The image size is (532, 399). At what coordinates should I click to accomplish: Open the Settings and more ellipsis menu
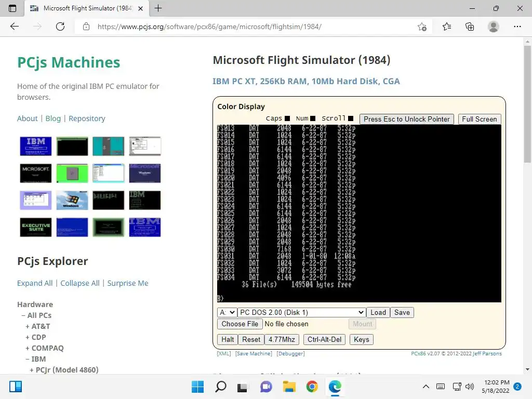tap(517, 26)
